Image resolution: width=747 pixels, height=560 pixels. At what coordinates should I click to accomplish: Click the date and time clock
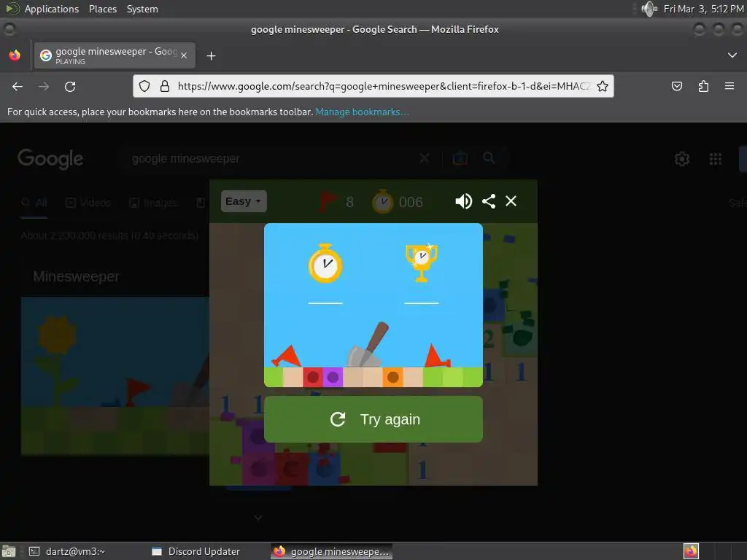704,9
